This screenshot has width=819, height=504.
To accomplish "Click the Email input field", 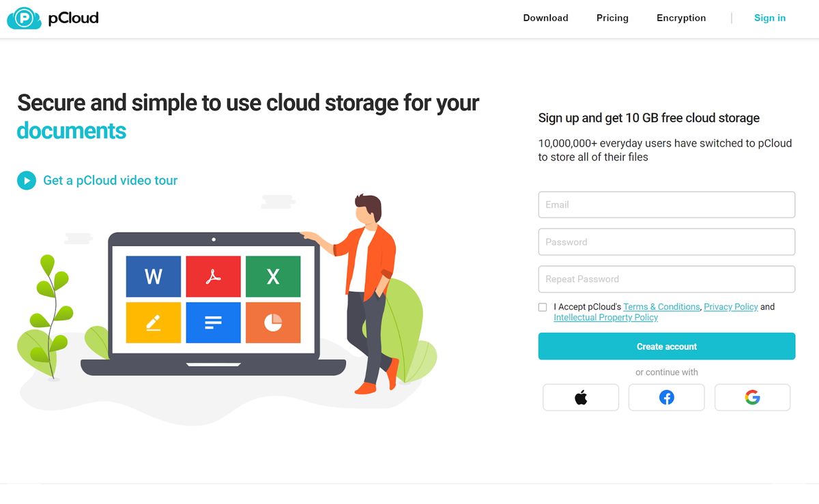I will pos(666,204).
